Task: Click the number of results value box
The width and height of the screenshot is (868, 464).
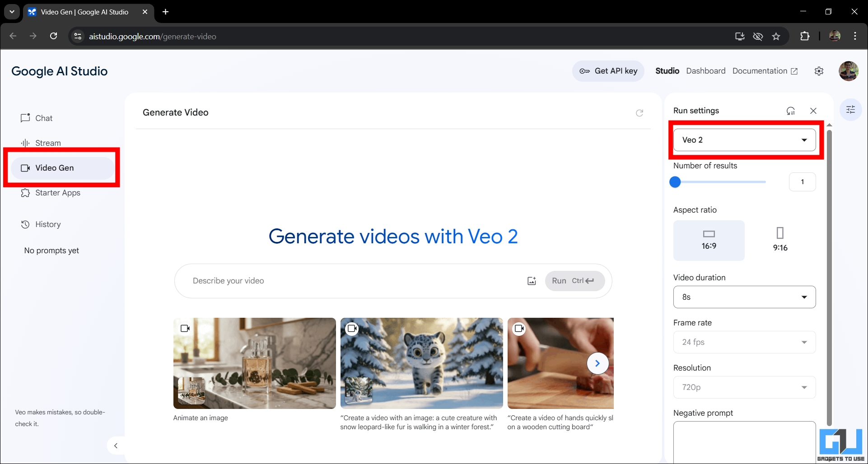Action: pos(802,182)
